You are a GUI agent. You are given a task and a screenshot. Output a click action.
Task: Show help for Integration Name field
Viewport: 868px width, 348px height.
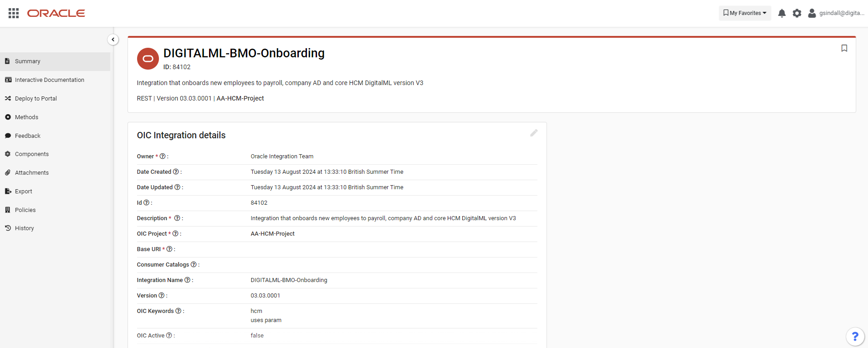(x=187, y=280)
